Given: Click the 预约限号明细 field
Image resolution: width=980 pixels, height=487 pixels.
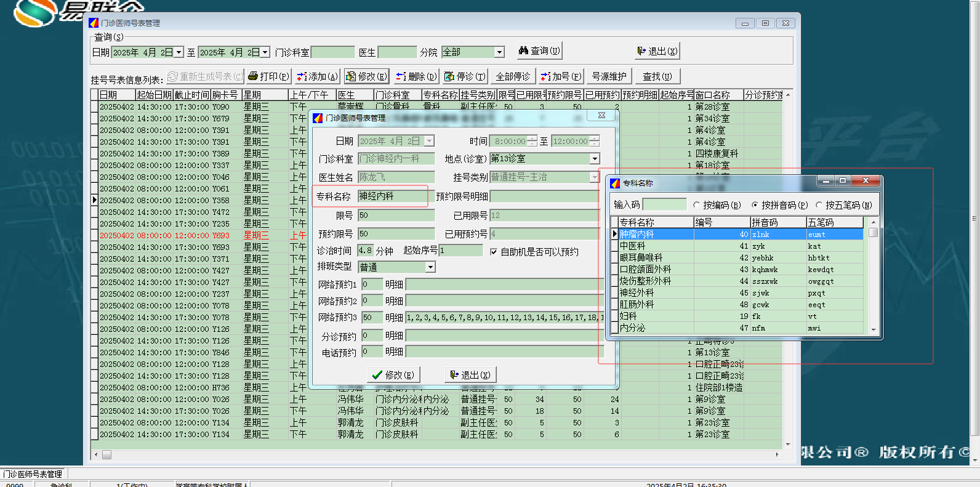Looking at the screenshot, I should coord(544,196).
